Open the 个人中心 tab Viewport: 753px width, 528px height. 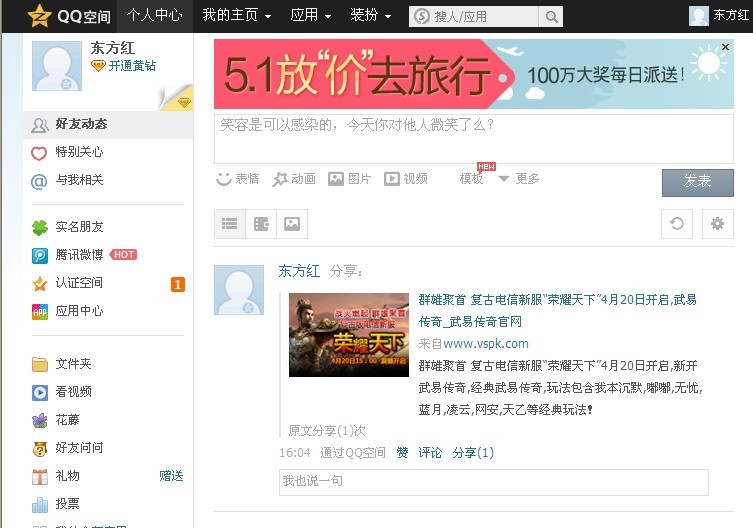(x=155, y=15)
